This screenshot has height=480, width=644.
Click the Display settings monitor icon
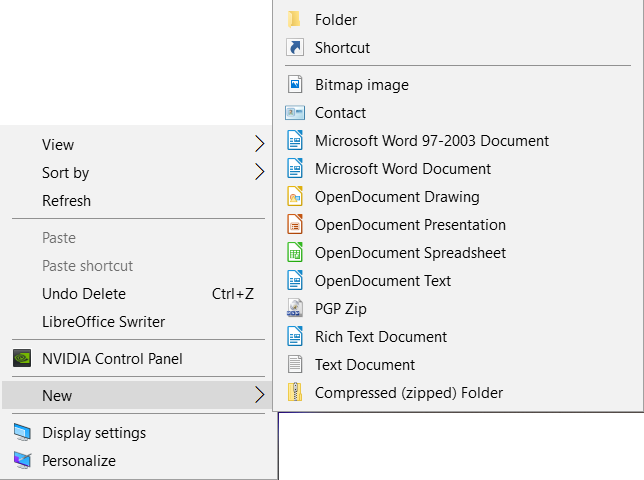[22, 432]
